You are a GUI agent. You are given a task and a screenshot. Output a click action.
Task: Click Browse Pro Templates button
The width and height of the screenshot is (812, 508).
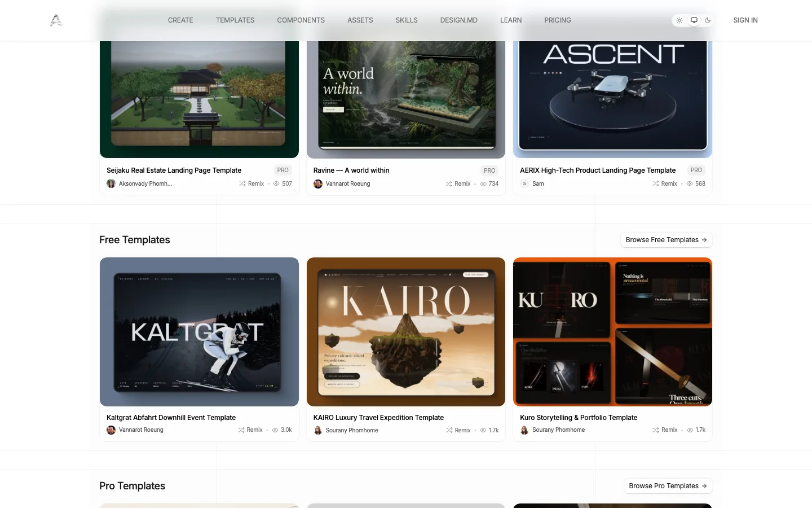tap(668, 486)
